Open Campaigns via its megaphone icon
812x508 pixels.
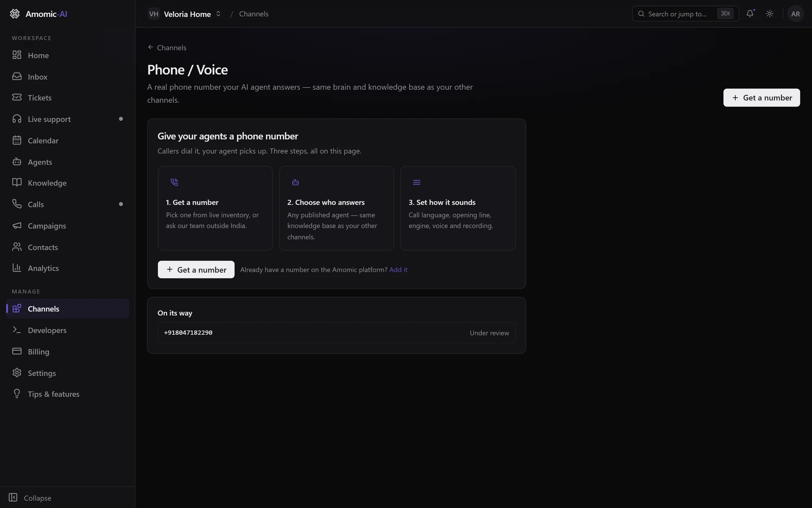(x=17, y=225)
